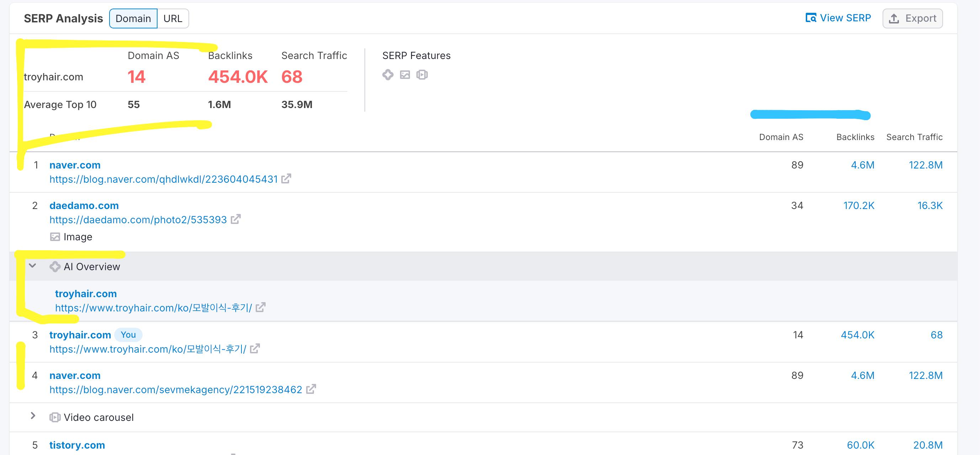980x455 pixels.
Task: Click the Video carousel row icon
Action: 55,417
